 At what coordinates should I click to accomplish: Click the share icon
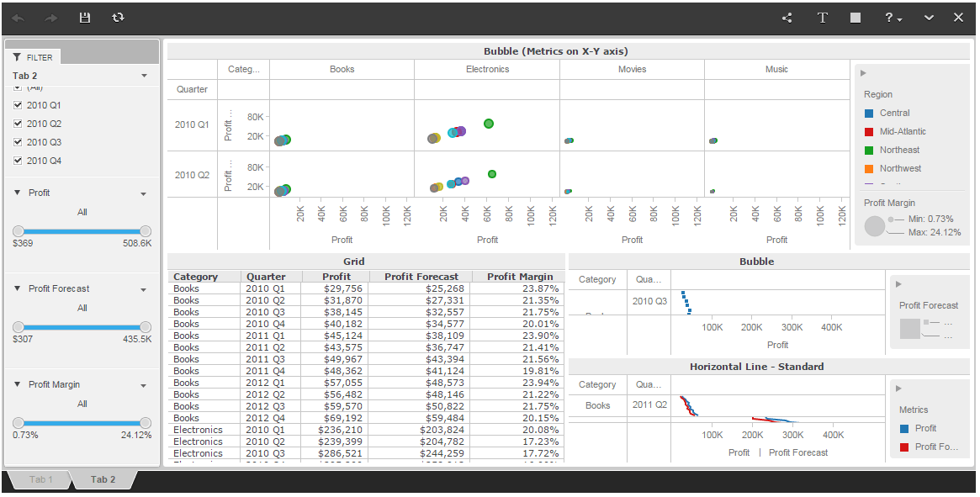[787, 18]
